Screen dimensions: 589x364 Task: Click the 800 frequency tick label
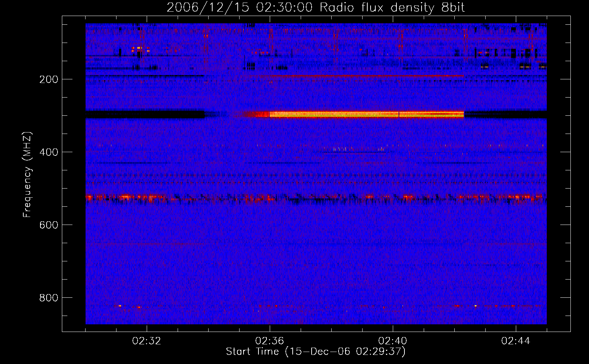[x=49, y=298]
